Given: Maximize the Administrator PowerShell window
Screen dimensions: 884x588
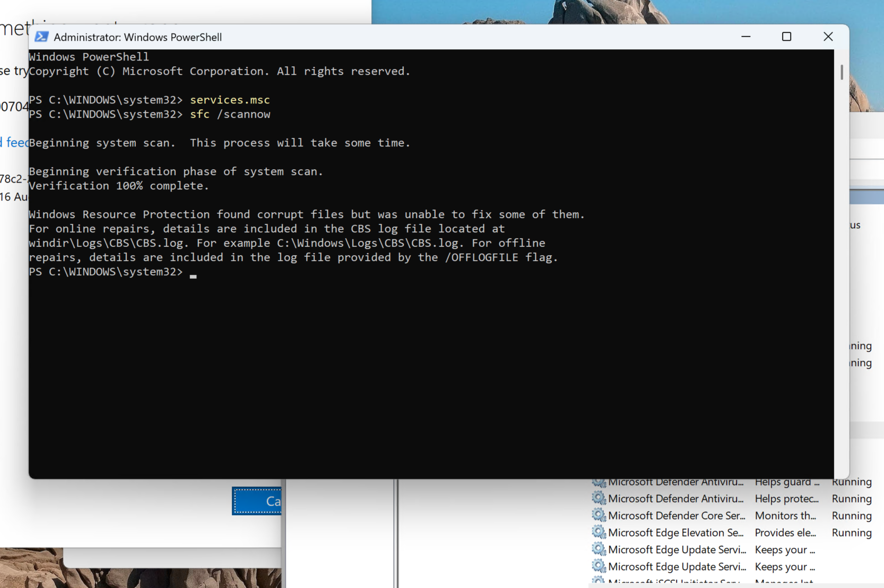Looking at the screenshot, I should tap(786, 37).
